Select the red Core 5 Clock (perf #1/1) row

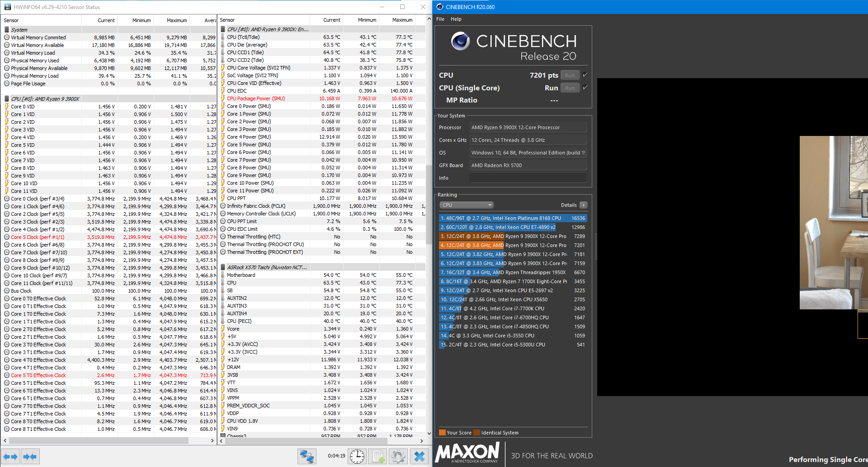click(109, 237)
